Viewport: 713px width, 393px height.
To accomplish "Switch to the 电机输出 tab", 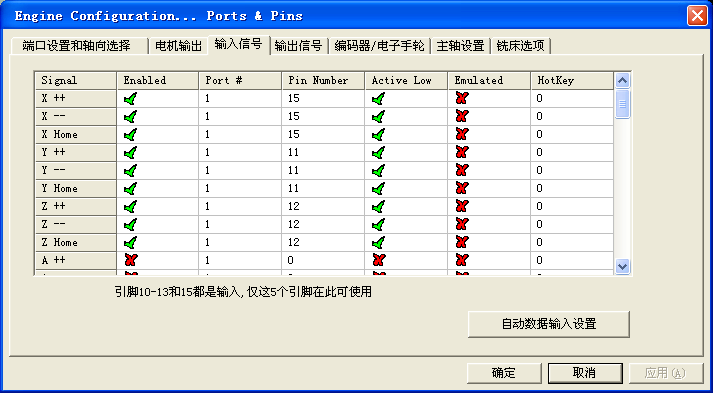I will pyautogui.click(x=179, y=46).
